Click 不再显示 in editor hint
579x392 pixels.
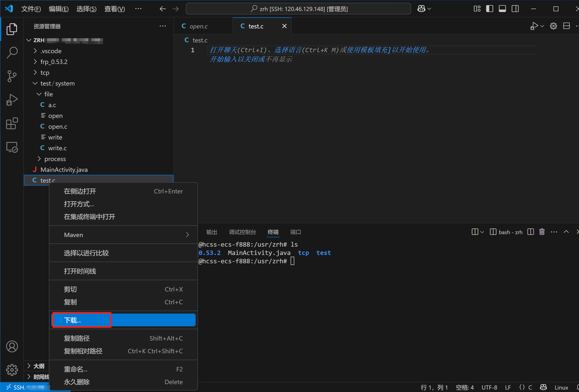click(279, 59)
